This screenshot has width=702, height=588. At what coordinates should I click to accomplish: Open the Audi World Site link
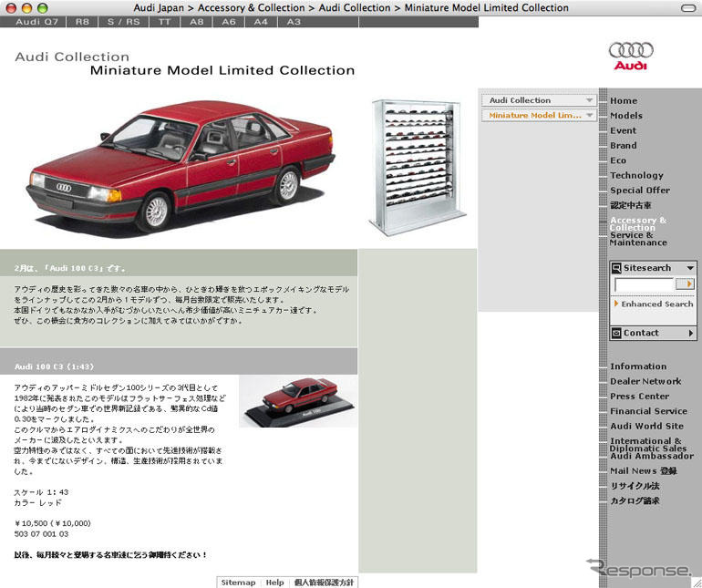tap(646, 427)
